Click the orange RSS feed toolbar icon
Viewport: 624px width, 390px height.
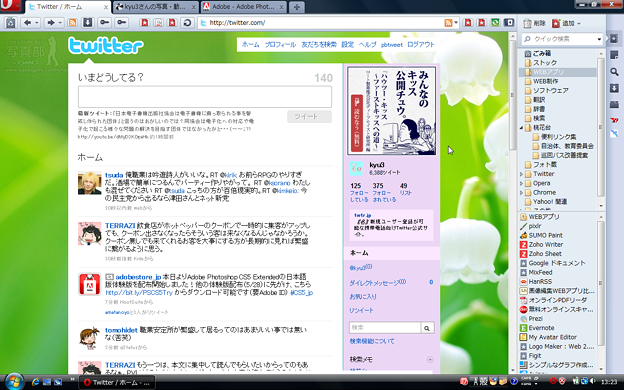pyautogui.click(x=72, y=23)
